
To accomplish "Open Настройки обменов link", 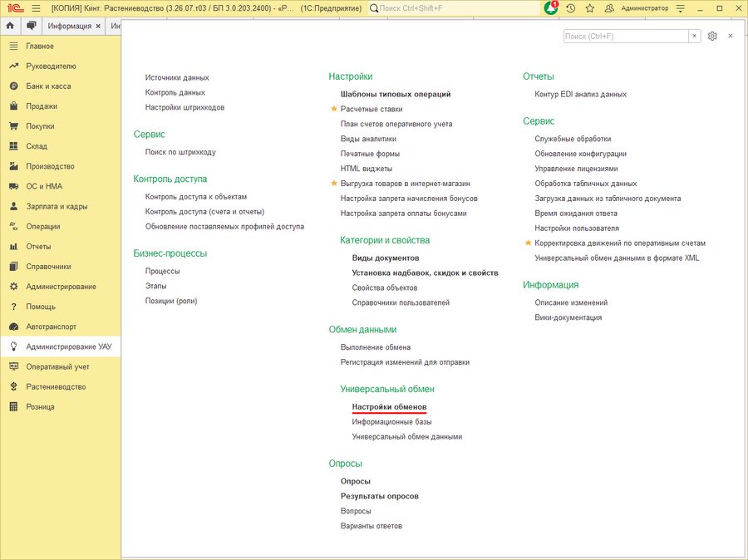I will tap(389, 407).
